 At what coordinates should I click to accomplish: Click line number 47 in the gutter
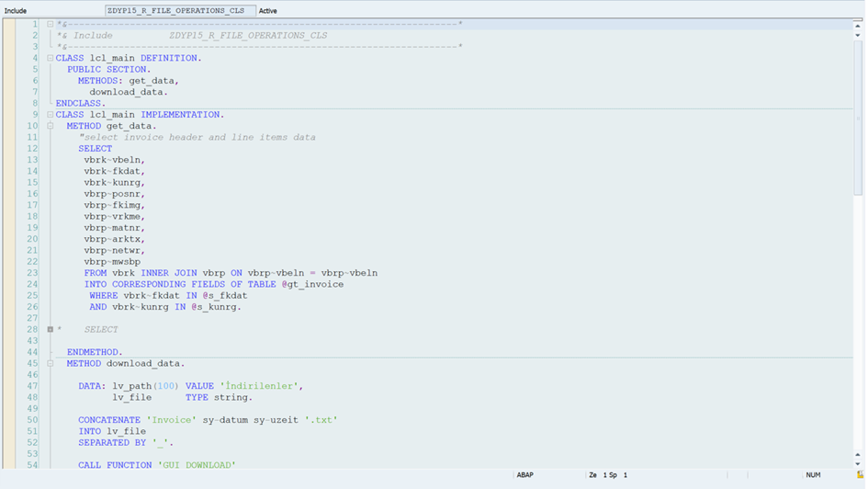click(32, 386)
